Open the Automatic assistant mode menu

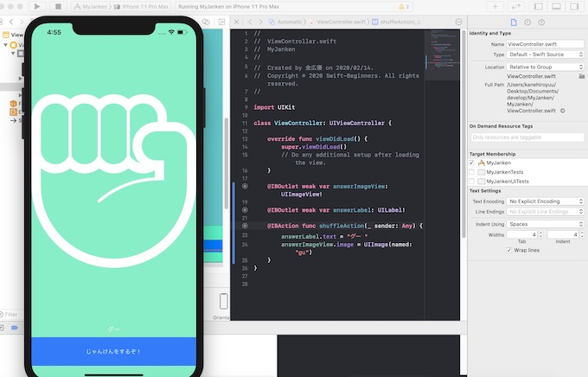click(x=285, y=22)
